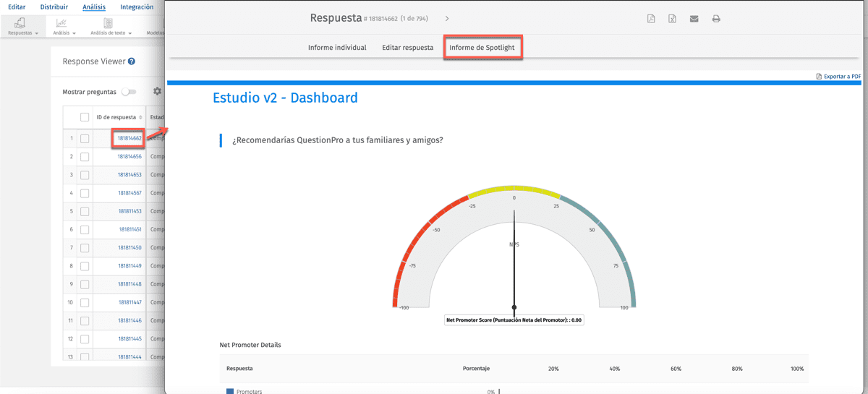
Task: Download response as PDF icon
Action: tap(651, 19)
